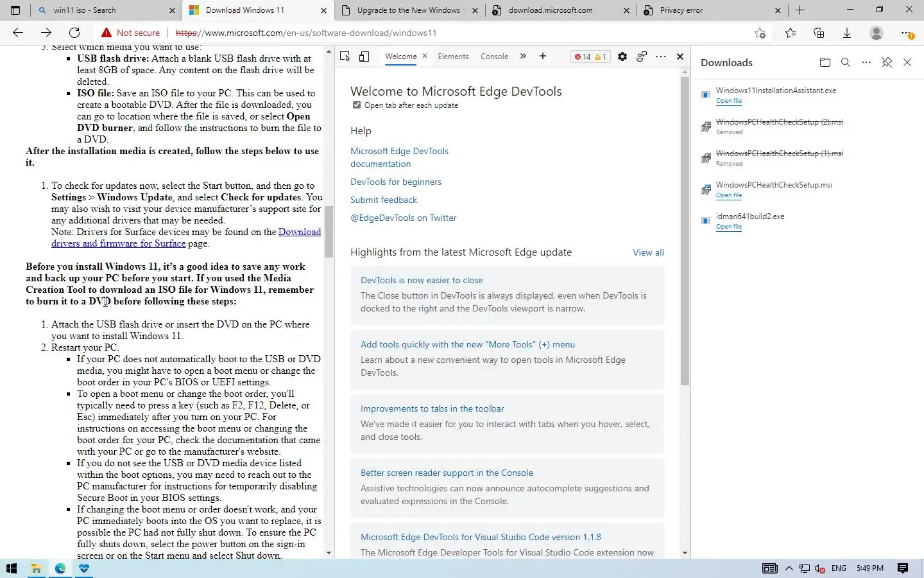Close the DevTools panel
Image resolution: width=924 pixels, height=578 pixels.
680,57
